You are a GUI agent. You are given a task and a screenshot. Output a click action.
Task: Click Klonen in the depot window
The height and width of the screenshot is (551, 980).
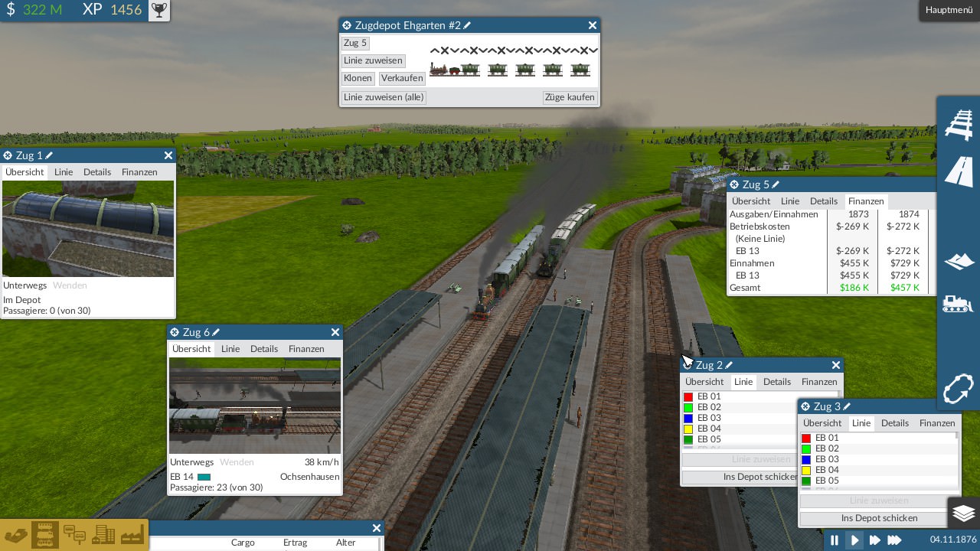[x=358, y=78]
